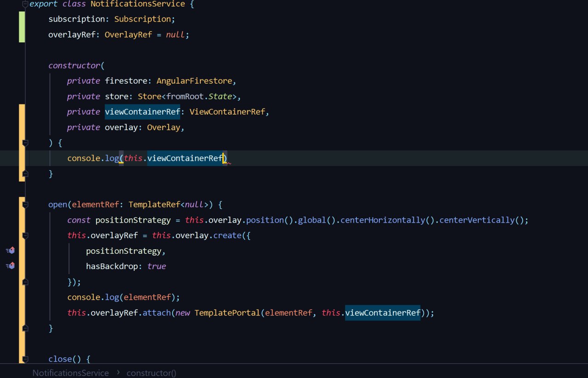Image resolution: width=588 pixels, height=378 pixels.
Task: Click 'subscription' property name
Action: 77,19
